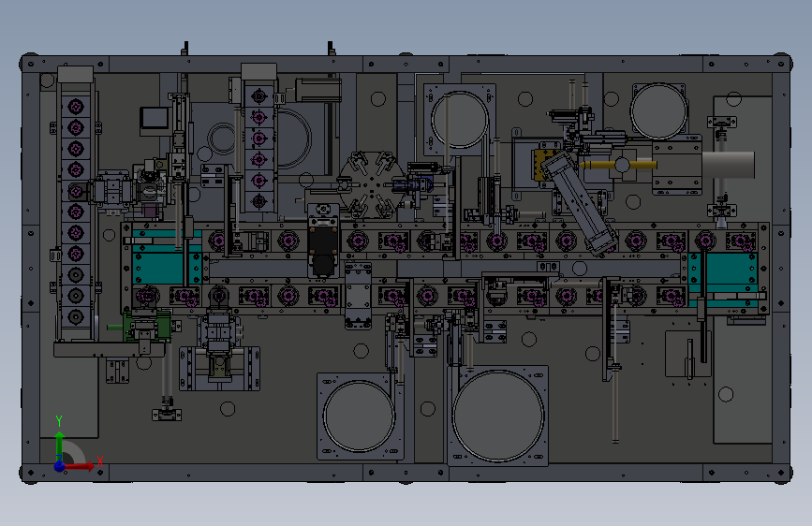This screenshot has height=526, width=812.
Task: Click the blue Z axis ball at triad origin
Action: (60, 466)
